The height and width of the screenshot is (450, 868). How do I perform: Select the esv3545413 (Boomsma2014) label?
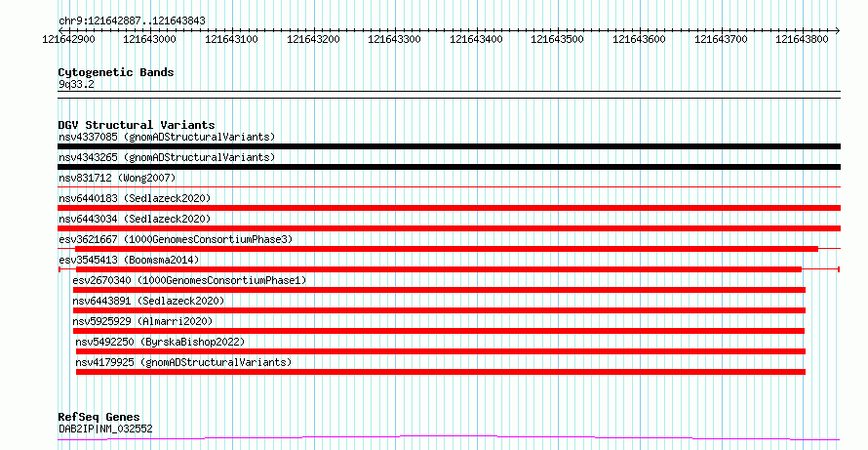(x=129, y=260)
